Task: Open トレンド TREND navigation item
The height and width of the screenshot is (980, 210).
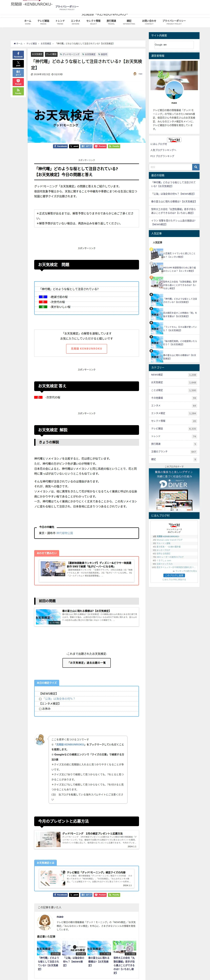Action: 60,22
